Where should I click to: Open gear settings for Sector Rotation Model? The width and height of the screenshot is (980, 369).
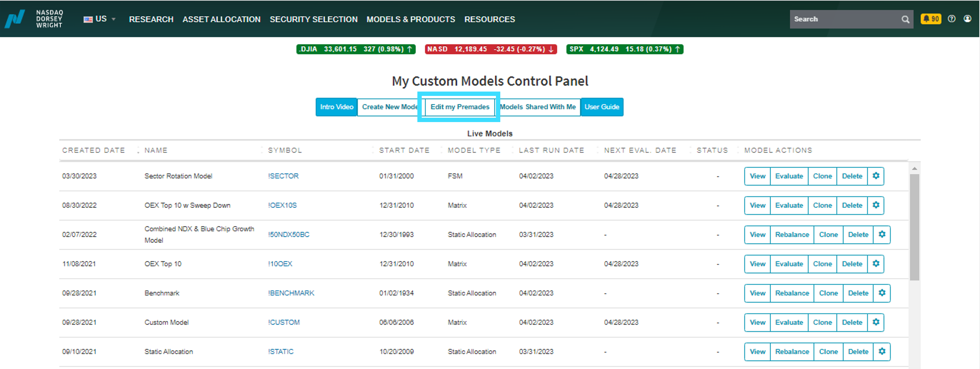click(876, 176)
